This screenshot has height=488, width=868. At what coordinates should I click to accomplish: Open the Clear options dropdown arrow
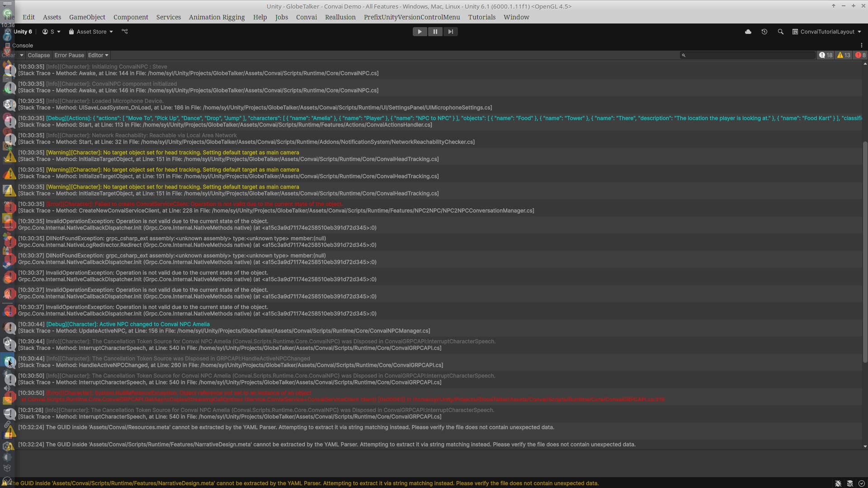21,55
